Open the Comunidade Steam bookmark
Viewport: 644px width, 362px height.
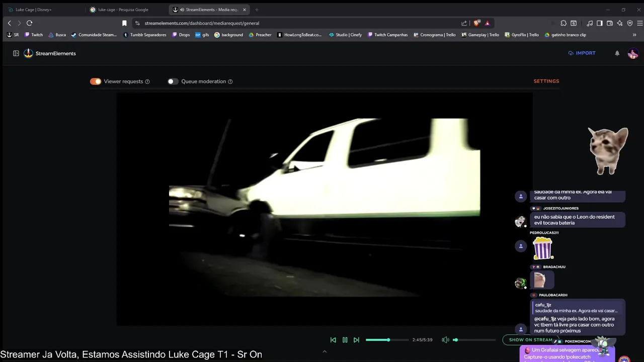[x=94, y=35]
